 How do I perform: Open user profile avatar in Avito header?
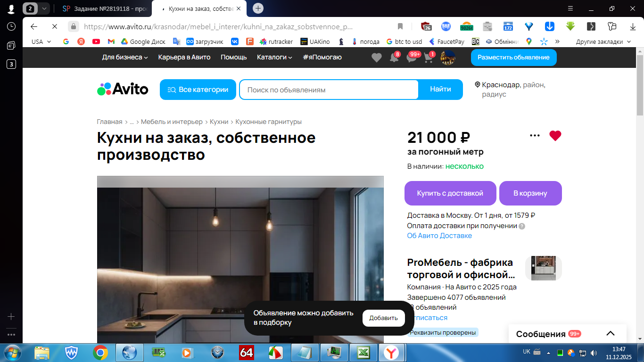click(x=447, y=58)
